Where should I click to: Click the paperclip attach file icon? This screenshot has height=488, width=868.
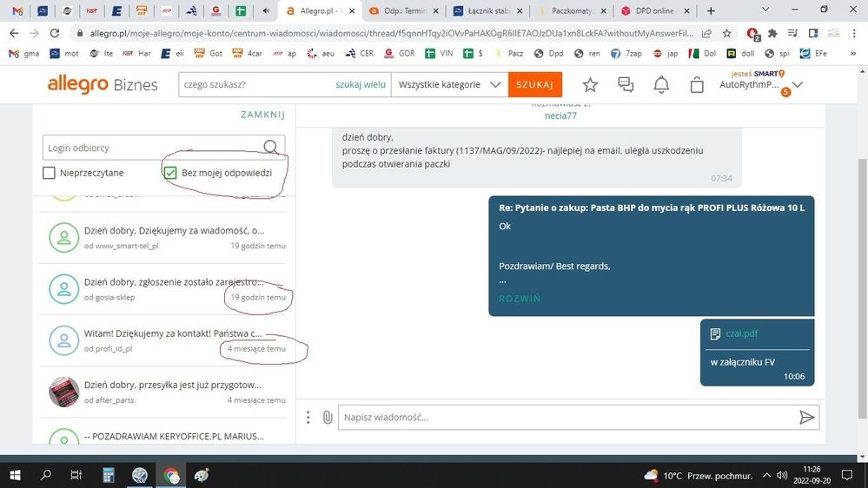(x=328, y=417)
